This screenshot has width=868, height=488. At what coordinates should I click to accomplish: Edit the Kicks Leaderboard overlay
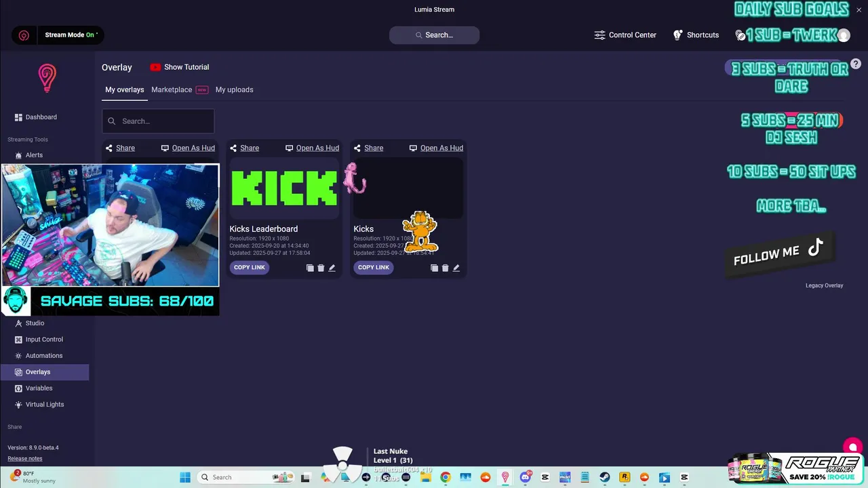pos(332,268)
